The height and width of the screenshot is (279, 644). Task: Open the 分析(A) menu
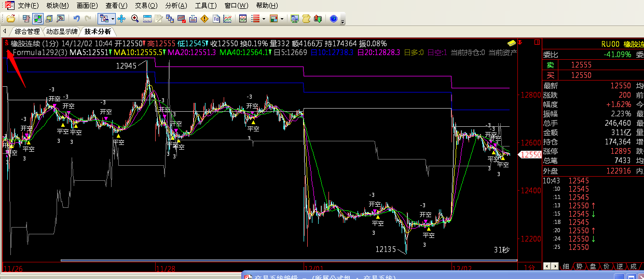coord(176,6)
